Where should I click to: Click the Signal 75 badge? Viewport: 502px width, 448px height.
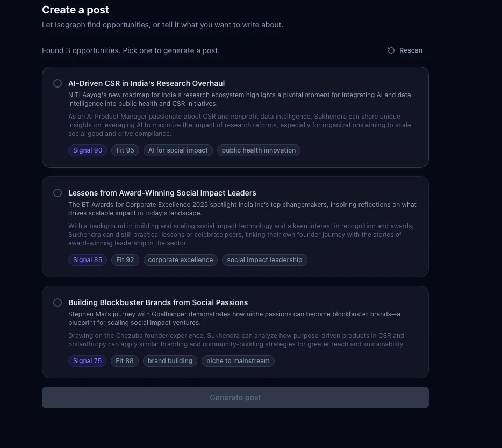[x=88, y=361]
